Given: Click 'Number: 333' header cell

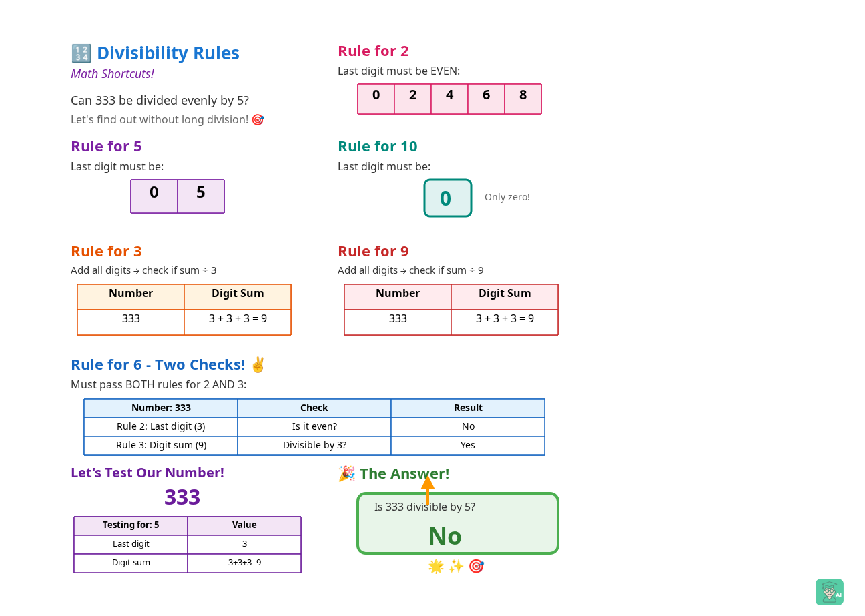Looking at the screenshot, I should [161, 408].
